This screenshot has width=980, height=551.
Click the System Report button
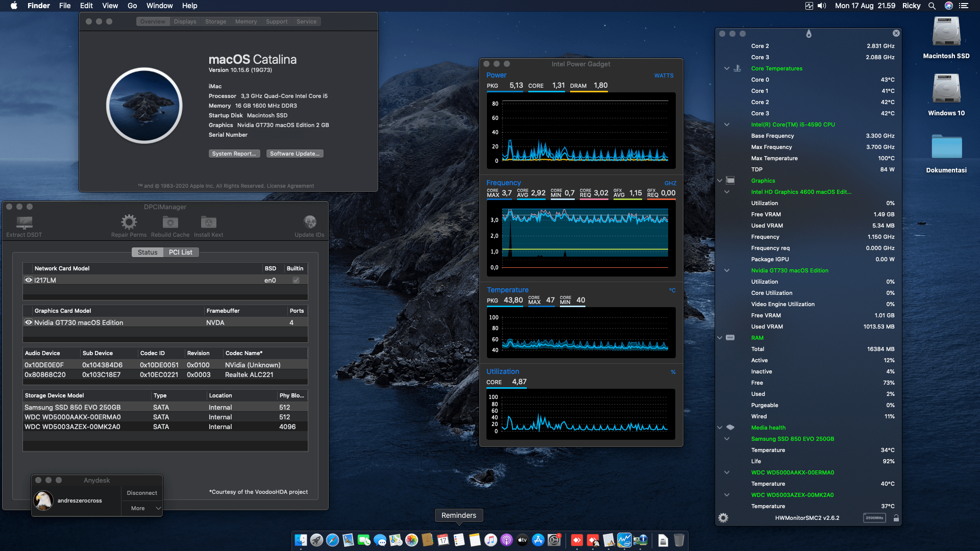click(234, 153)
